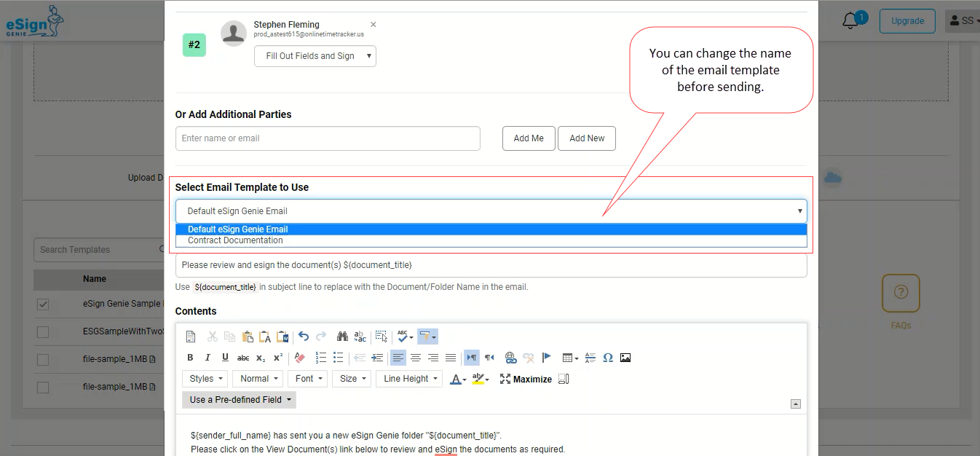
Task: Click the Insert Image icon
Action: (625, 358)
